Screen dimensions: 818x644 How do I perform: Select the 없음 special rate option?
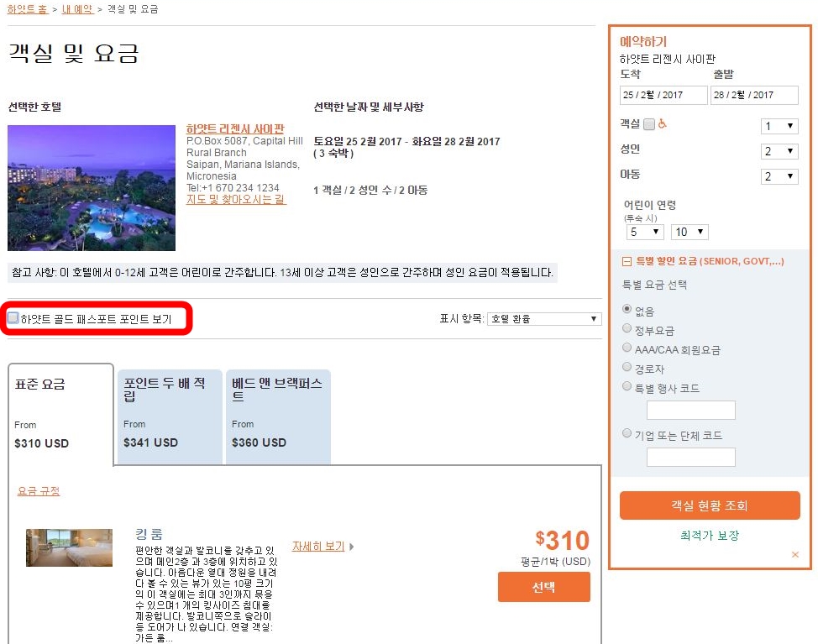tap(627, 309)
